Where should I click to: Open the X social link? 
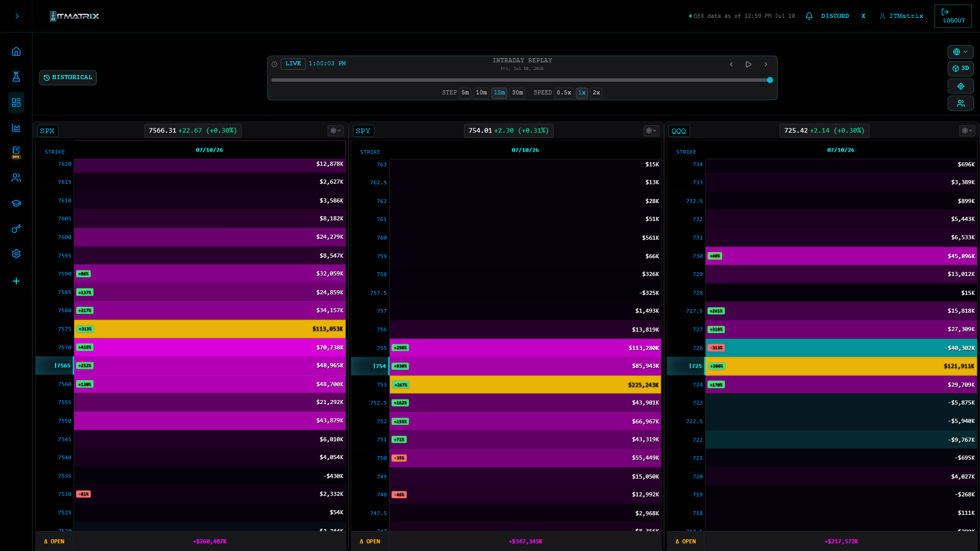click(x=864, y=16)
